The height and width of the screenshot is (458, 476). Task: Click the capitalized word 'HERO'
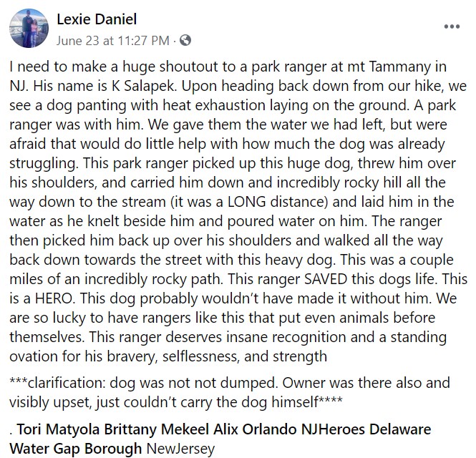[x=54, y=298]
